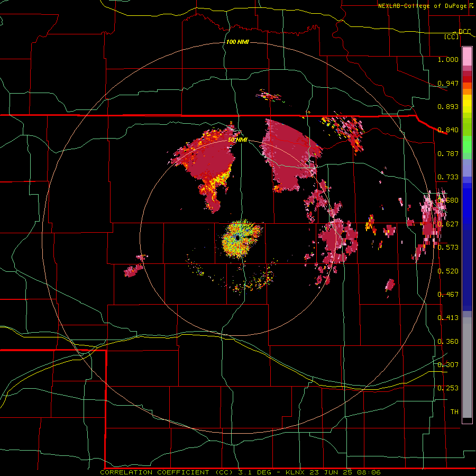Click the 100 NMI range ring label

(237, 42)
